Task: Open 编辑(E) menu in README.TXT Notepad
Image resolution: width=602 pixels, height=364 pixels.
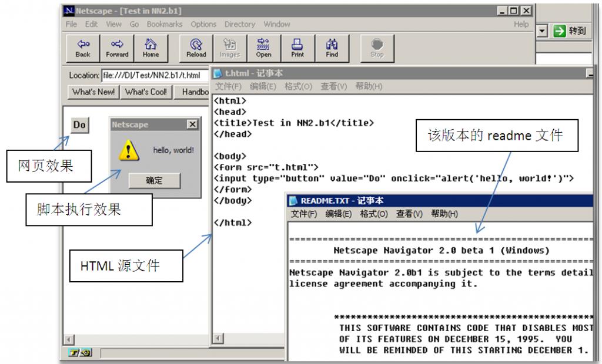Action: coord(339,214)
